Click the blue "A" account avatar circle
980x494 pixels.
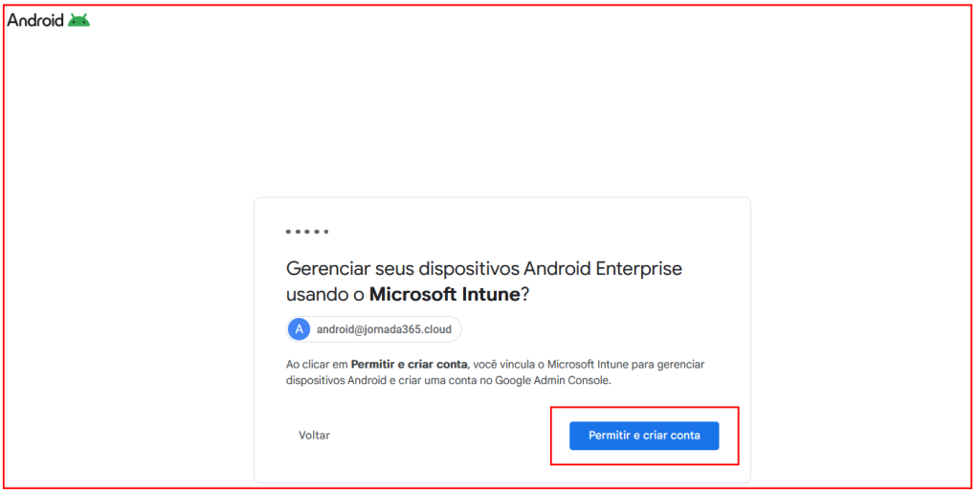pos(299,329)
